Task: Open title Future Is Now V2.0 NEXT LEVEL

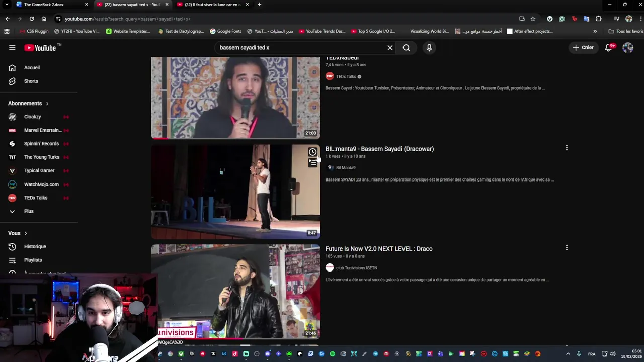Action: click(x=379, y=249)
